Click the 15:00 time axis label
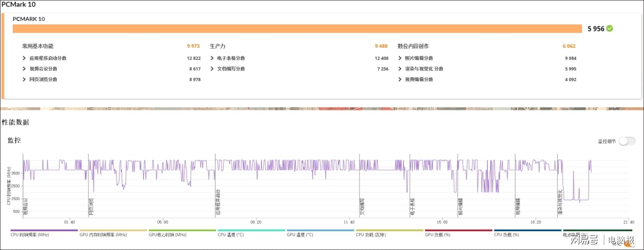This screenshot has width=644, height=250. pyautogui.click(x=442, y=222)
